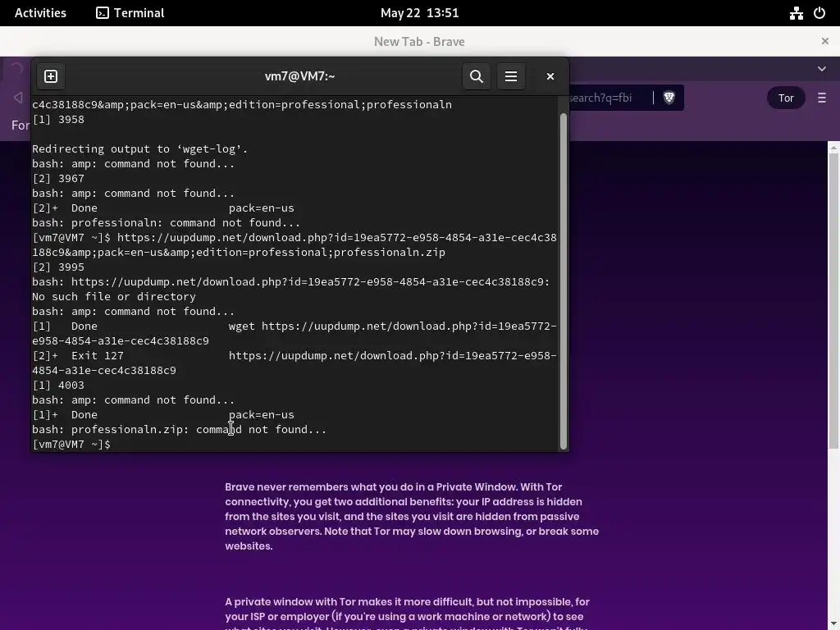Open the terminal hamburger menu
840x630 pixels.
pyautogui.click(x=511, y=76)
